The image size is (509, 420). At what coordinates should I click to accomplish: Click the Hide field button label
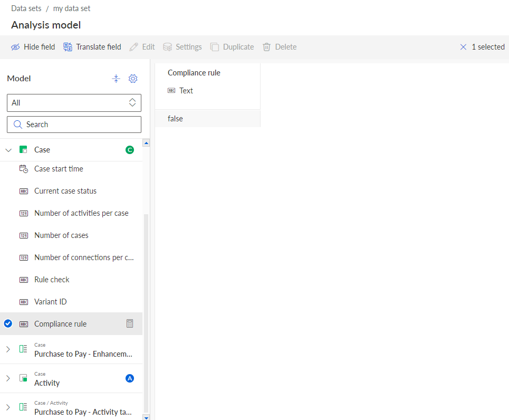39,47
